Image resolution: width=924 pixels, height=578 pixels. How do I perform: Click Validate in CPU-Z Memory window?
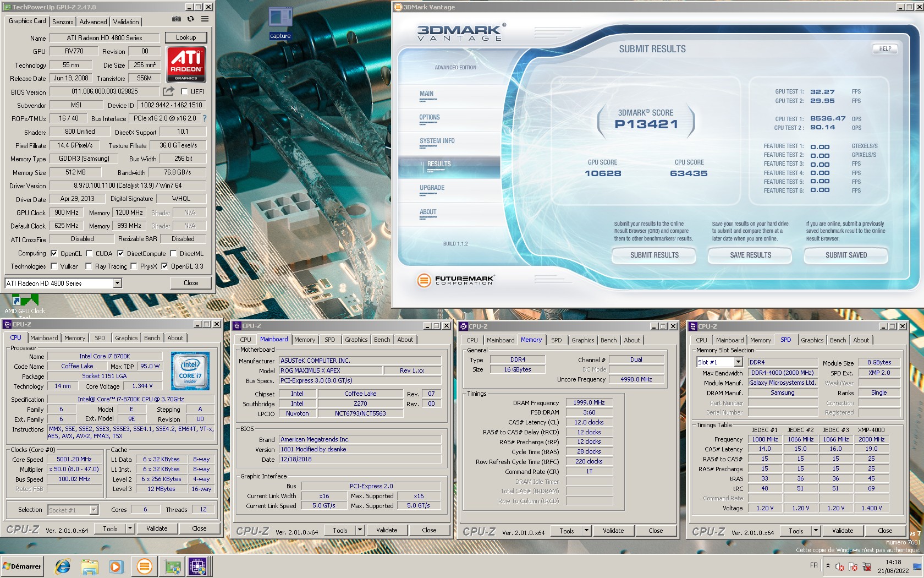coord(613,531)
